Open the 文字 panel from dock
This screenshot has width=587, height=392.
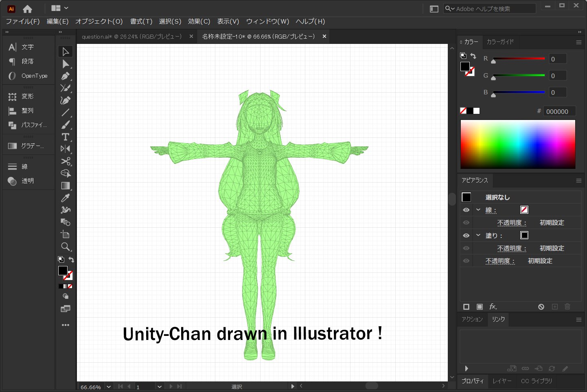click(28, 47)
